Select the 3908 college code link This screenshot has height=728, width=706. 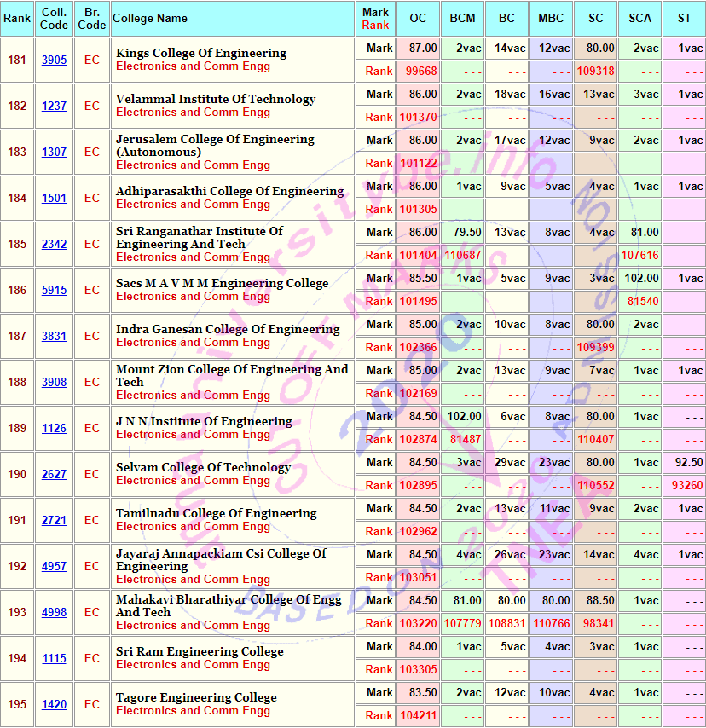pos(54,383)
